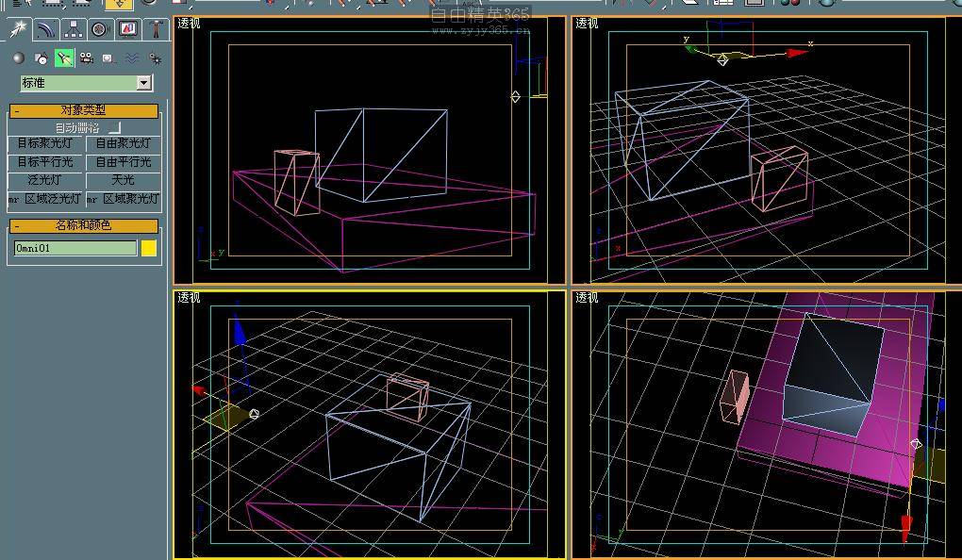This screenshot has width=962, height=560.
Task: Collapse the 名称和颜色 rollout
Action: [84, 225]
